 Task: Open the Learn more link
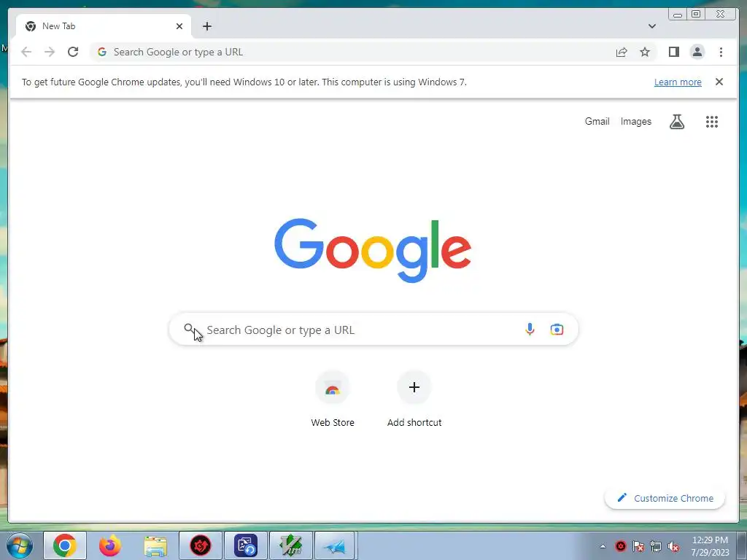[678, 82]
